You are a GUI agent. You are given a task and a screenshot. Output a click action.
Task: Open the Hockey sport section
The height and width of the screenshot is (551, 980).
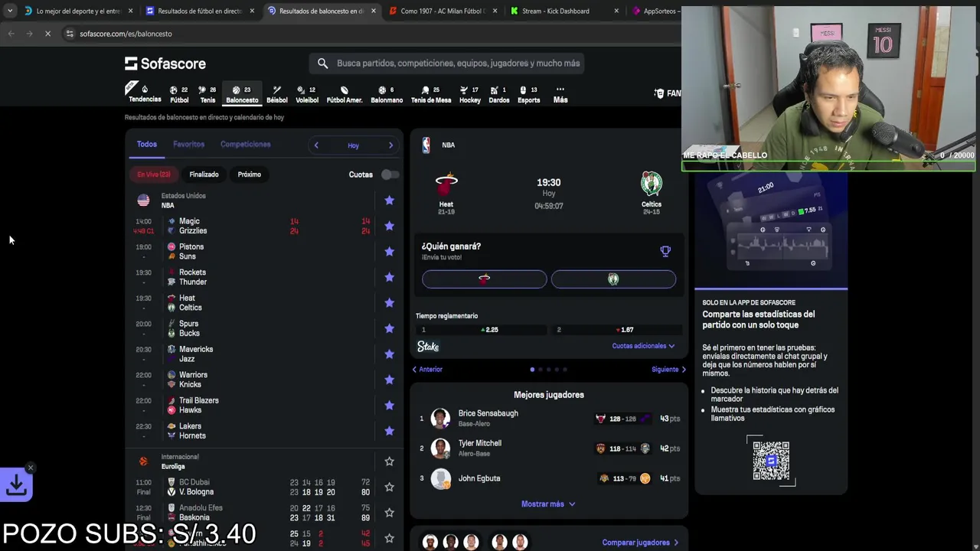coord(470,94)
